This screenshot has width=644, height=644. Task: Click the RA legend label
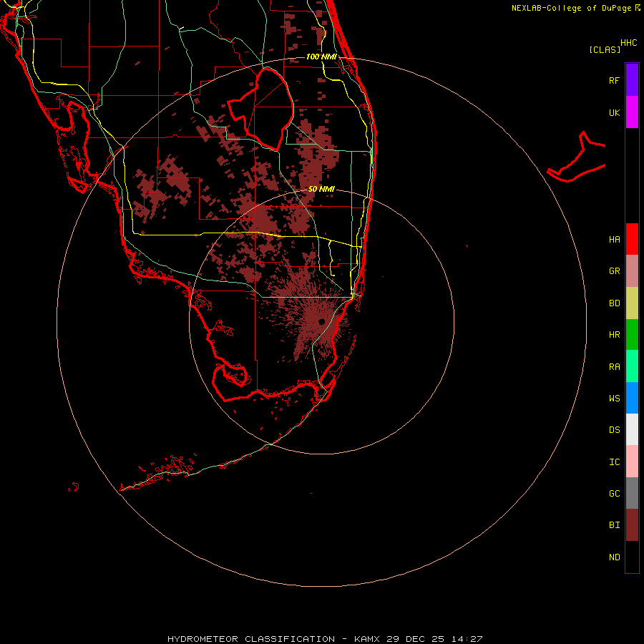[614, 367]
